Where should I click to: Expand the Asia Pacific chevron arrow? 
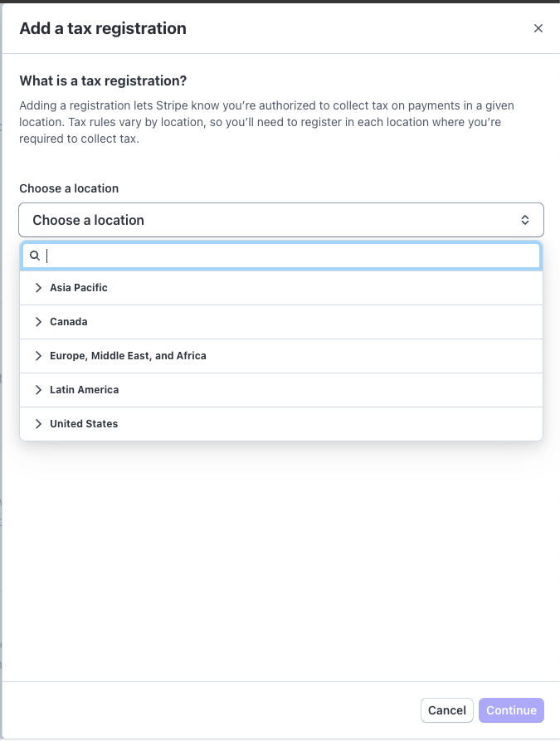point(38,288)
